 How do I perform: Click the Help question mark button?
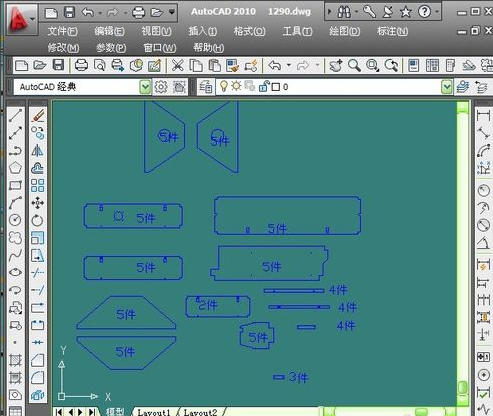[424, 12]
